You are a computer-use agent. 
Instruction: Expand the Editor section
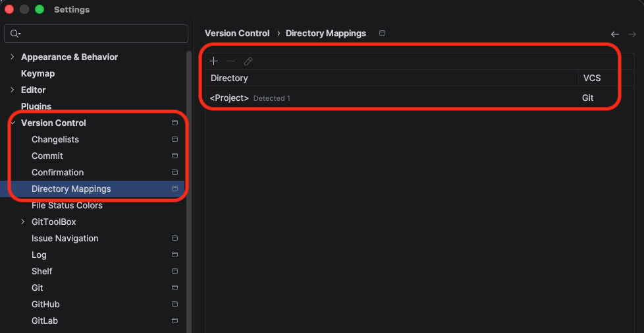(x=13, y=90)
